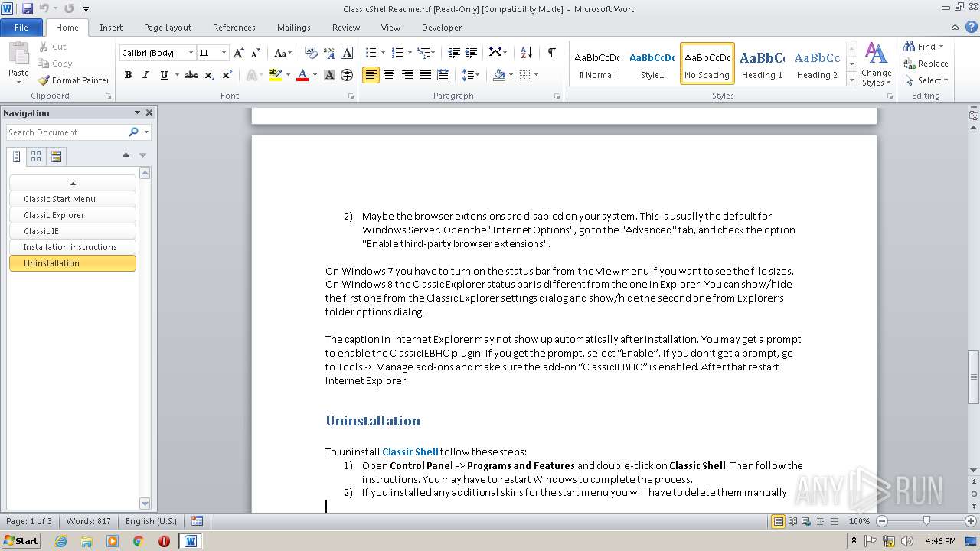Browse headings view in Navigation pane
This screenshot has height=551, width=980.
pyautogui.click(x=16, y=156)
